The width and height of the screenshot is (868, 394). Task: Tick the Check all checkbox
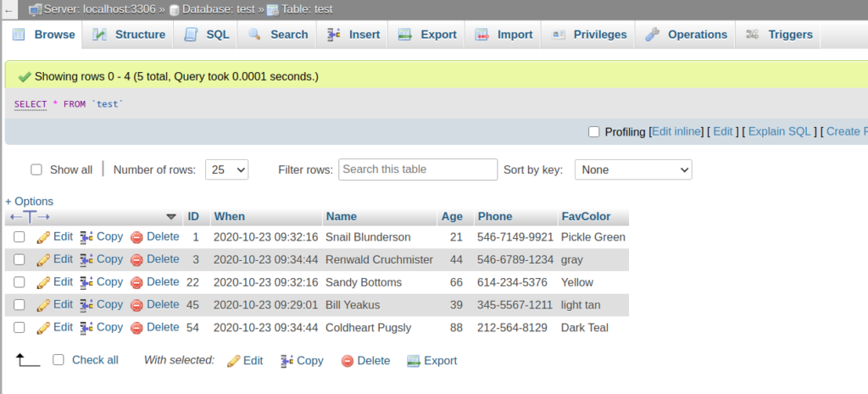(x=58, y=360)
